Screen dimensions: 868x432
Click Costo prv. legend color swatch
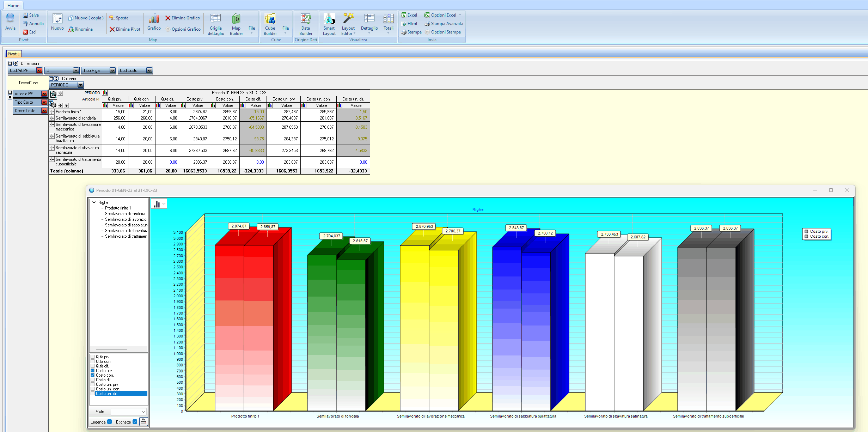click(x=806, y=232)
